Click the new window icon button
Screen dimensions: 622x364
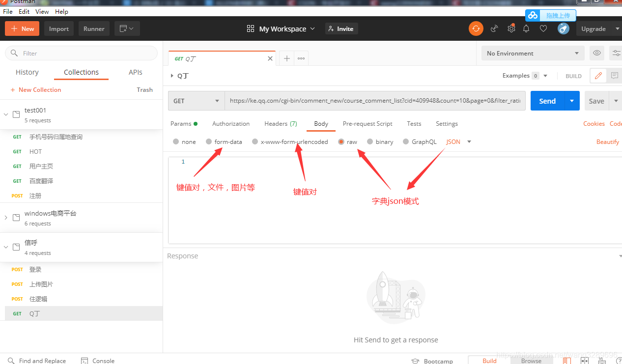click(x=127, y=28)
